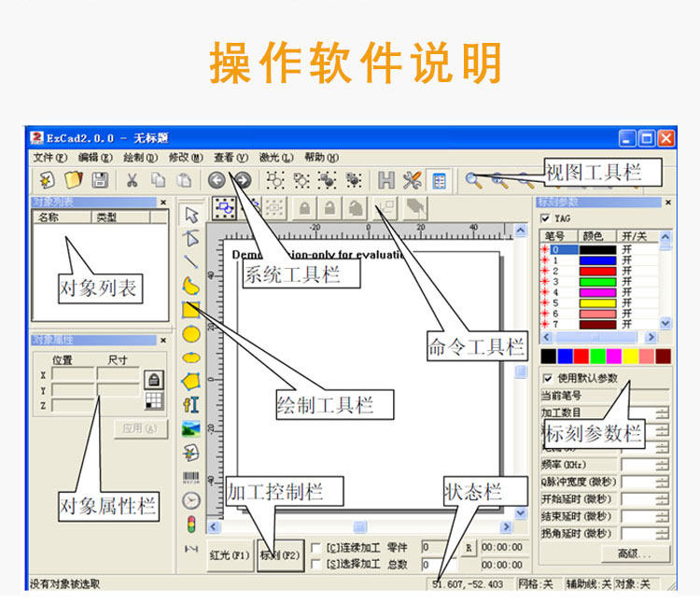Click the Paste toolbar icon
Viewport: 700px width, 616px height.
[x=184, y=180]
